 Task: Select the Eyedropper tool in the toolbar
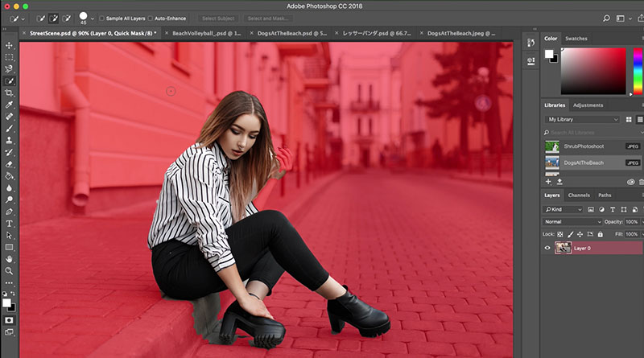click(10, 105)
